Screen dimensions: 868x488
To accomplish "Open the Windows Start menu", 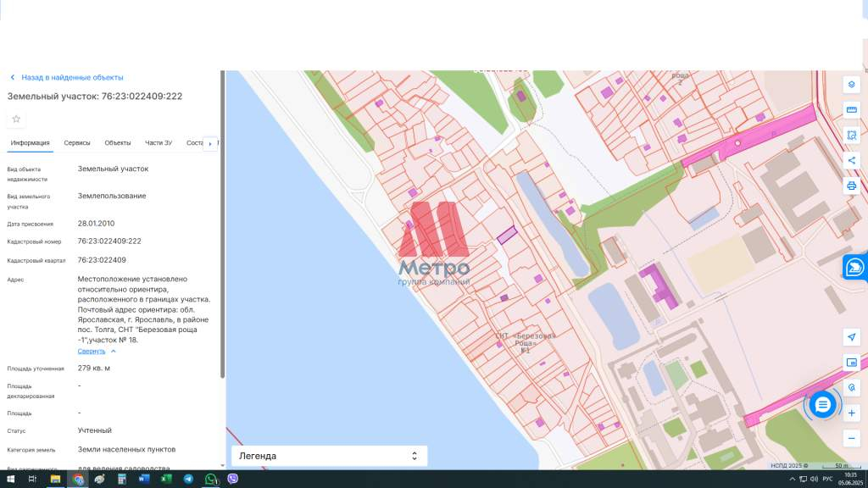I will click(10, 480).
